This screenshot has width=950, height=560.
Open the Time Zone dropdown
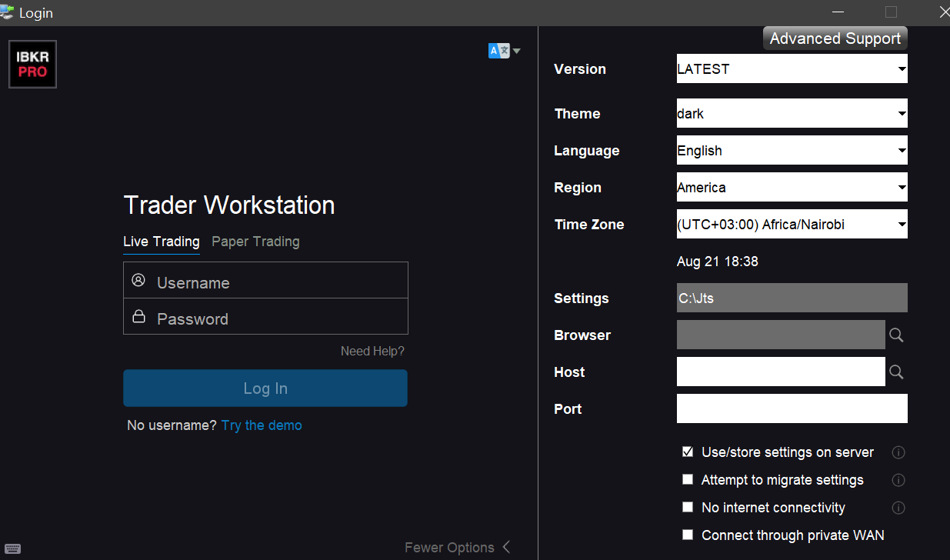(792, 225)
